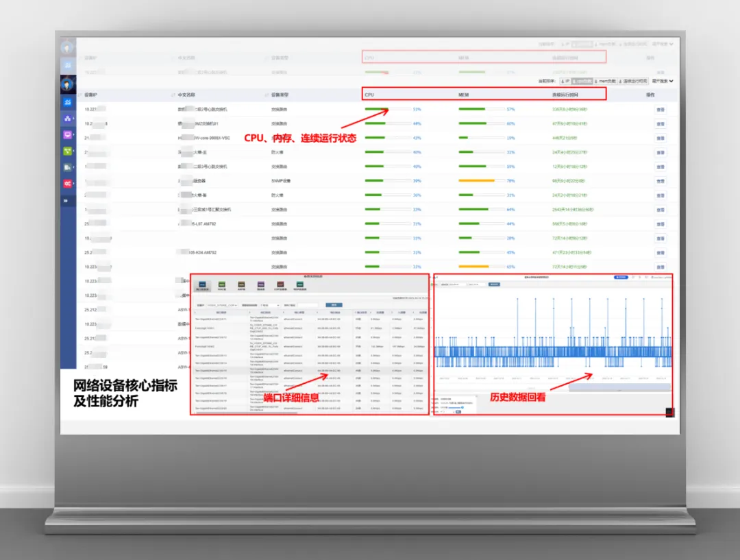This screenshot has width=740, height=560.
Task: Select the purple routing tab icon
Action: (260, 286)
